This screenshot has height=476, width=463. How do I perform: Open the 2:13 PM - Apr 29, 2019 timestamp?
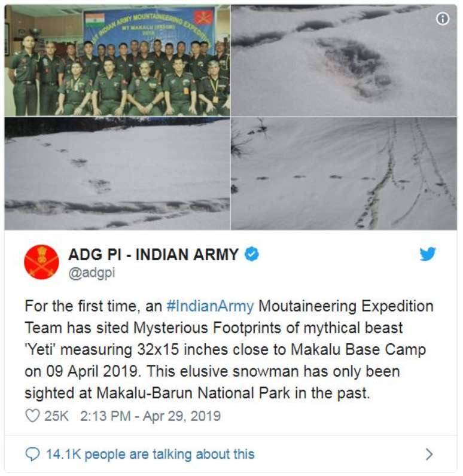coord(150,416)
